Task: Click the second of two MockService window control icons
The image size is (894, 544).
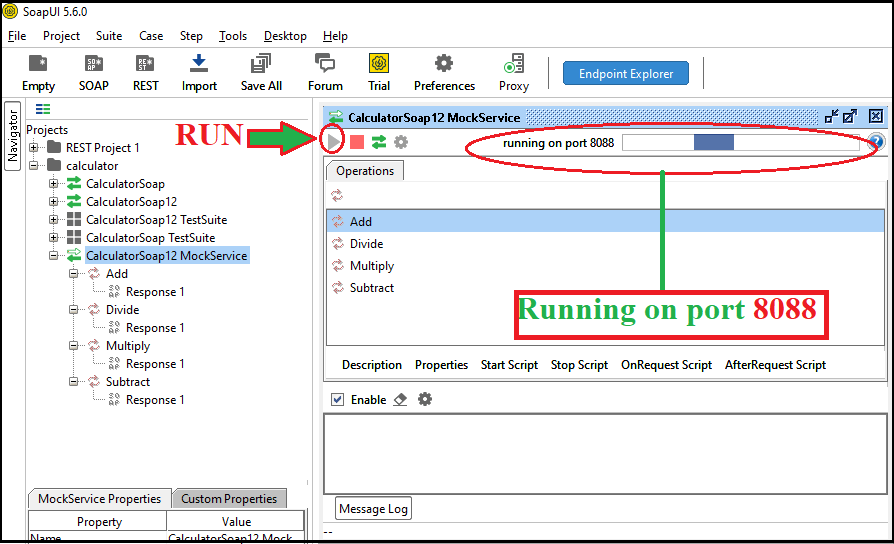Action: 850,116
